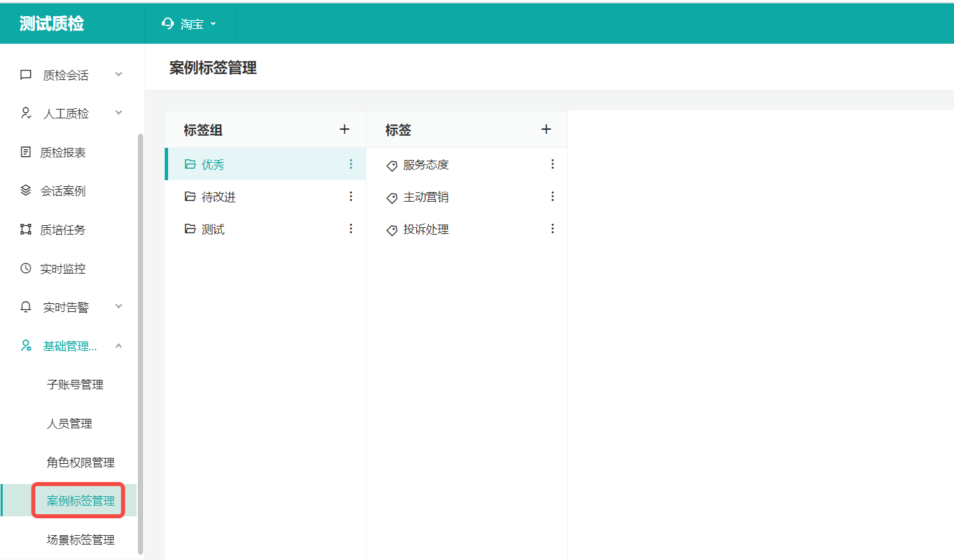Click the tag icon beside 主动营销
This screenshot has height=560, width=954.
[392, 198]
